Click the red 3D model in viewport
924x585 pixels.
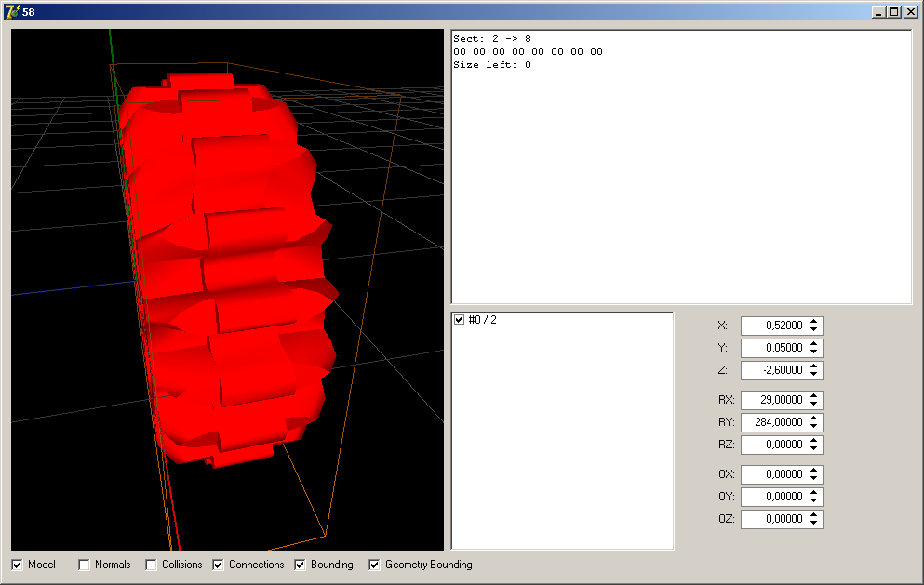[233, 279]
